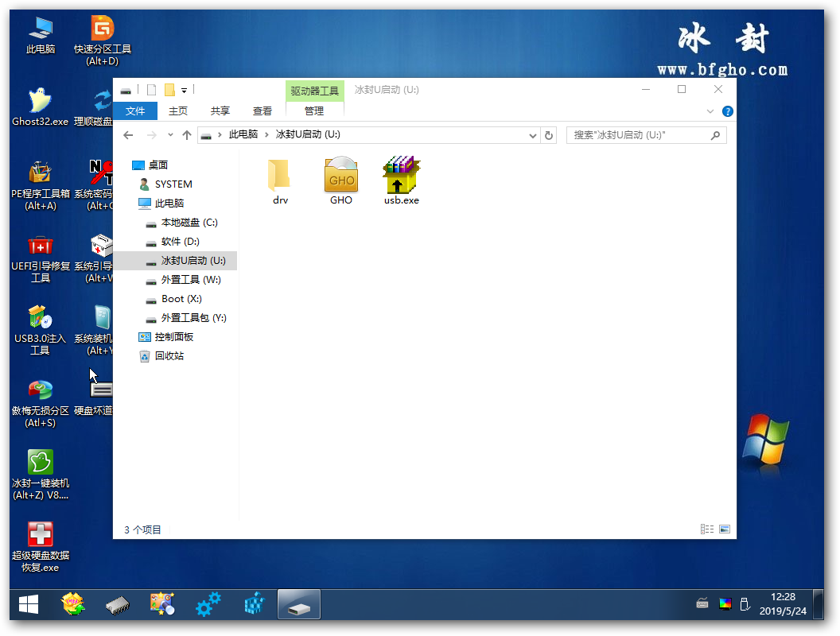Select the GHO file icon
840x636 pixels.
(x=341, y=181)
